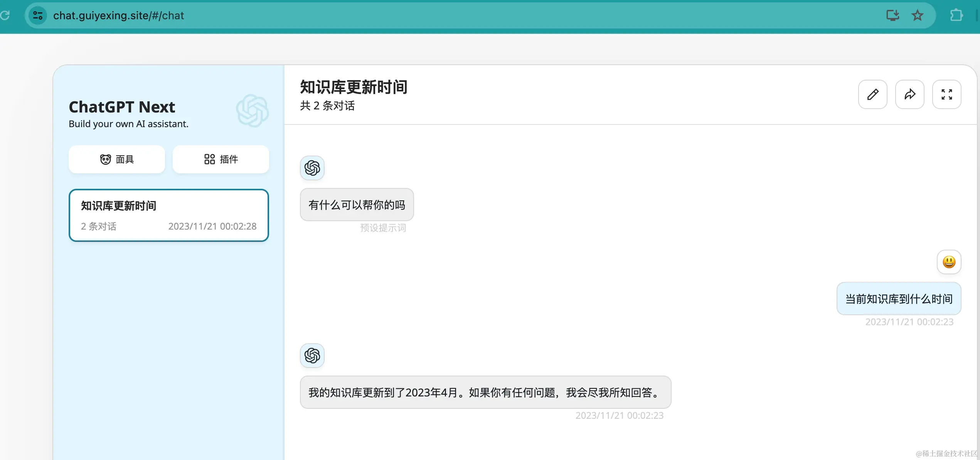Click the chat title 知识库更新时间 in header
The image size is (980, 460).
click(x=354, y=87)
